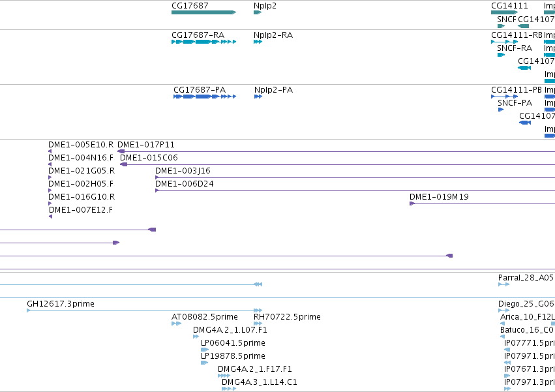The width and height of the screenshot is (555, 392).
Task: Click the LP19878.5prime label
Action: coord(233,356)
